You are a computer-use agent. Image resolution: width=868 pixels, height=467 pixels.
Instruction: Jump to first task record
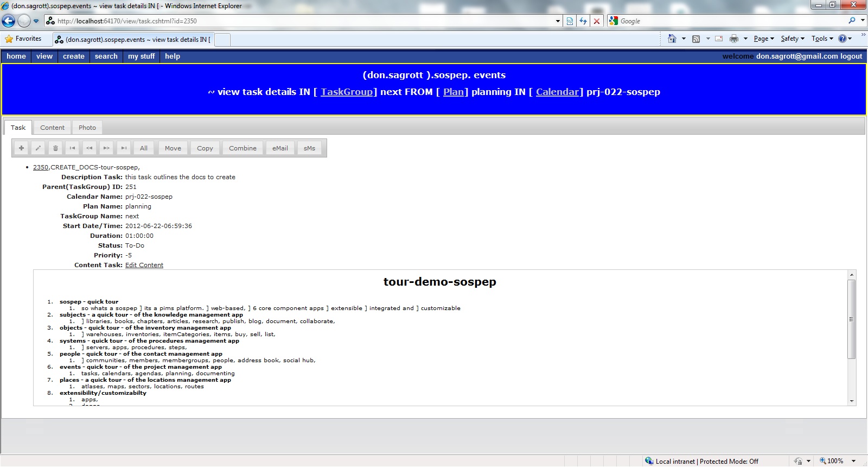pyautogui.click(x=72, y=148)
